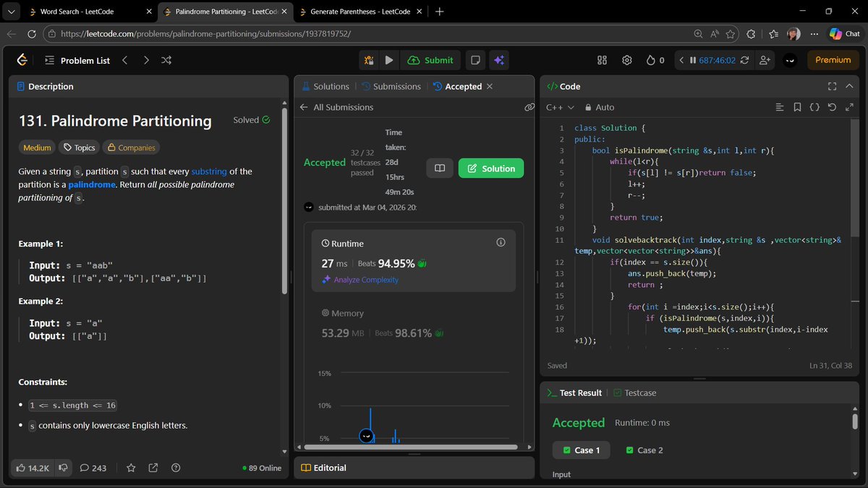Screen dimensions: 868x488
Task: Open the profile avatar menu
Action: pos(791,61)
